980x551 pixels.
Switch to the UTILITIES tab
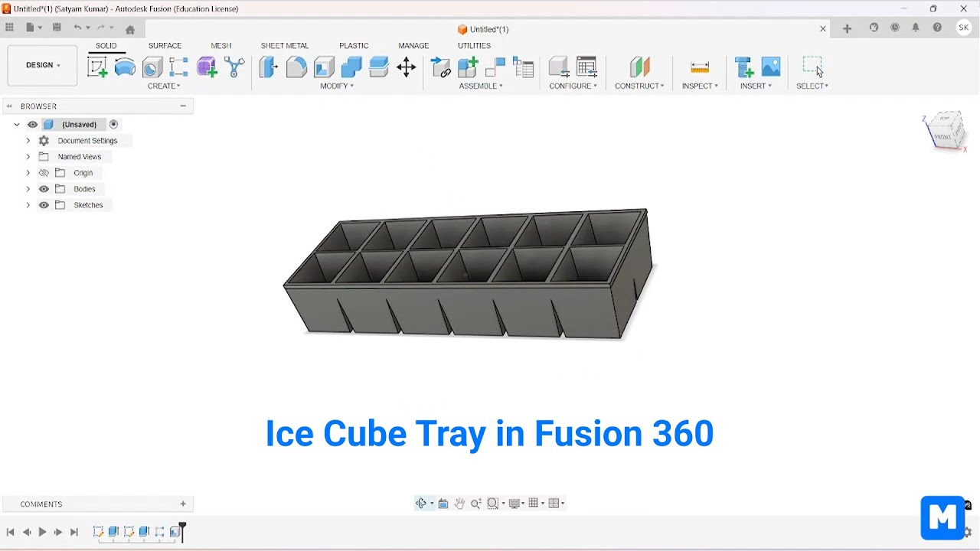474,46
